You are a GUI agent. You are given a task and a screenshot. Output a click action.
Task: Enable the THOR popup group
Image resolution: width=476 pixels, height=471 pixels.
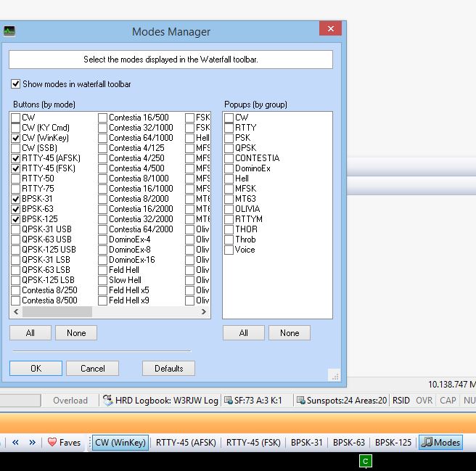[229, 229]
